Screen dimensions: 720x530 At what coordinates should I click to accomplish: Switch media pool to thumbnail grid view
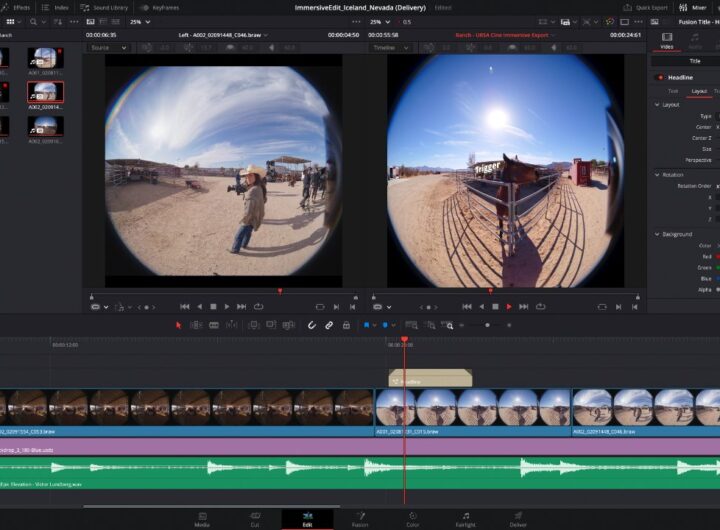10,22
